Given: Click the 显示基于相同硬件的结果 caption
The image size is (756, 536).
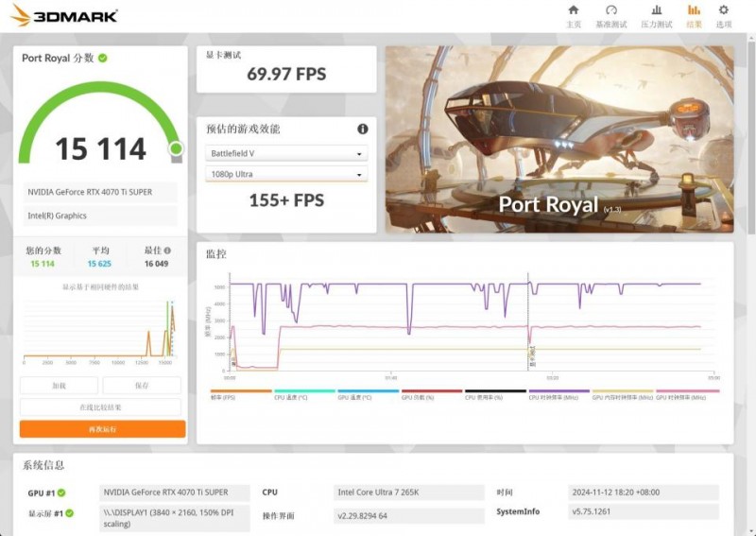Looking at the screenshot, I should click(100, 287).
